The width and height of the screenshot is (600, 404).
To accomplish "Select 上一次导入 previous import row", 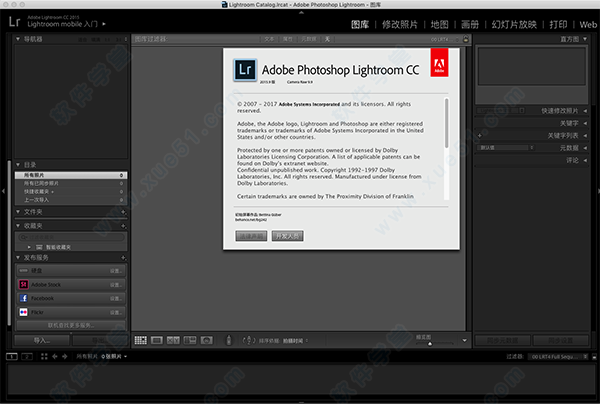I will [71, 200].
